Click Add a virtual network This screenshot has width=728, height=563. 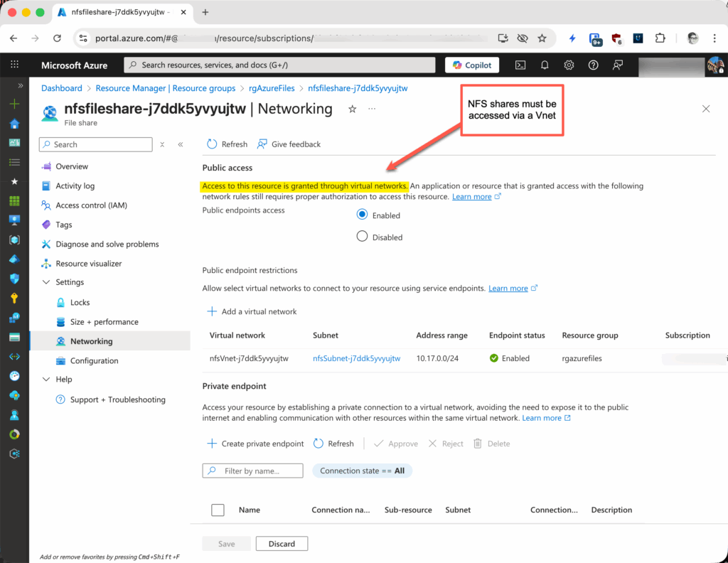[x=252, y=311]
